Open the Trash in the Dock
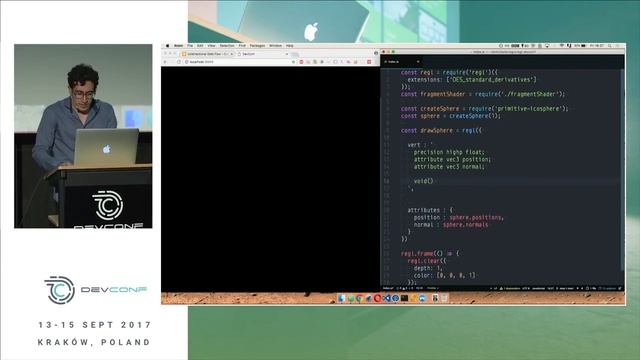The width and height of the screenshot is (640, 360). pyautogui.click(x=444, y=298)
